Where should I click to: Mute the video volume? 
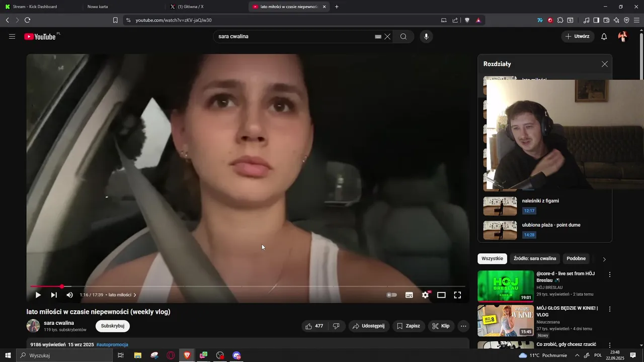tap(70, 295)
